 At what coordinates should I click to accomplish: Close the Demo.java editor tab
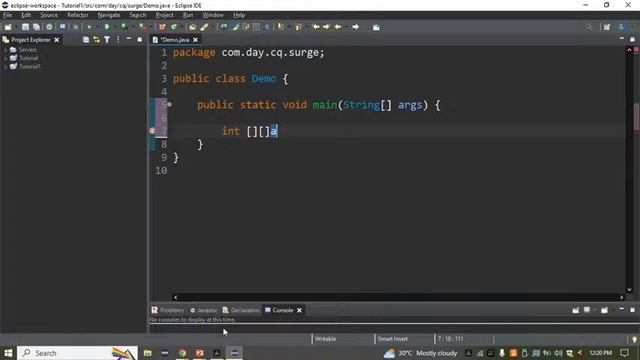point(196,40)
